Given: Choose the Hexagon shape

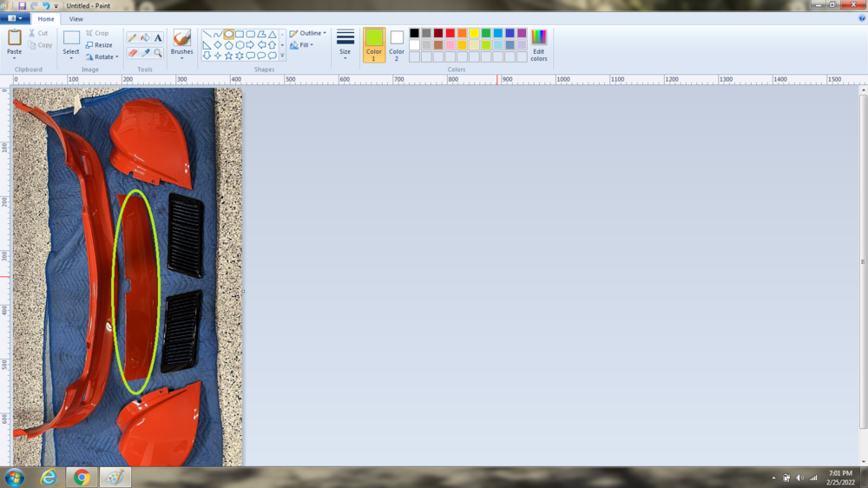Looking at the screenshot, I should [x=240, y=45].
